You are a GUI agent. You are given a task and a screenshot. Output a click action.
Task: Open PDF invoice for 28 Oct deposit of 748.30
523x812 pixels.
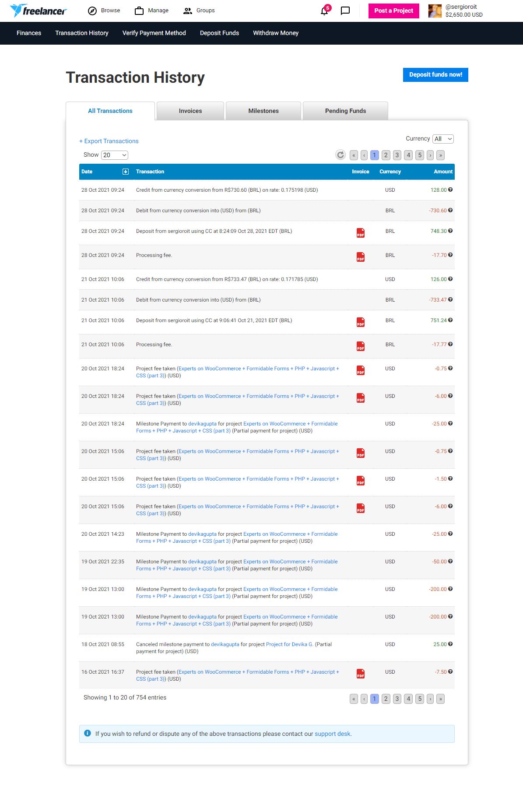(x=361, y=233)
